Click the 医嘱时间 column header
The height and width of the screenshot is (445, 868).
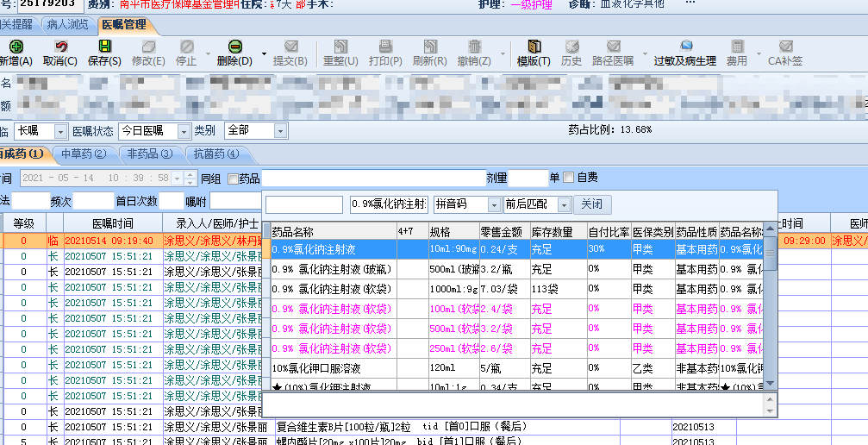(112, 224)
